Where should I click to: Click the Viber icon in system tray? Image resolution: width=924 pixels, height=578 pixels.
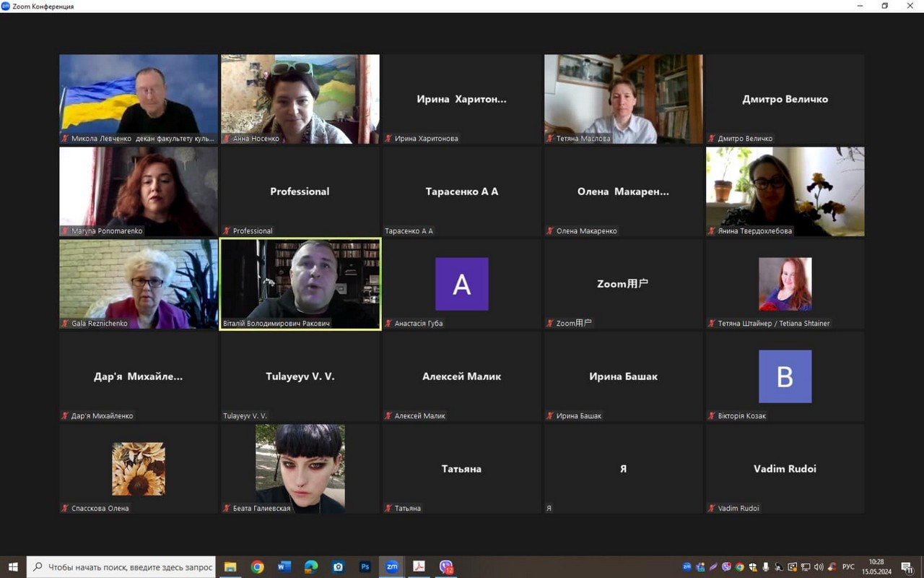727,567
